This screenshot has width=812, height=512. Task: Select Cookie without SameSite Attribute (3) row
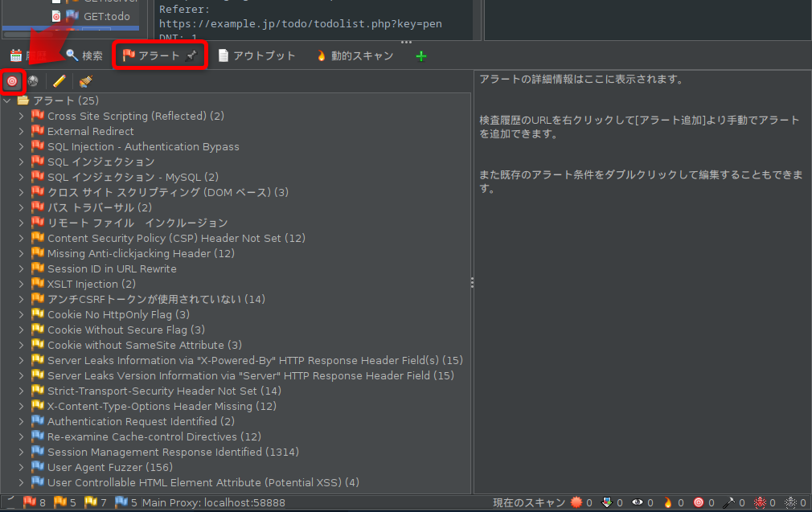(145, 346)
